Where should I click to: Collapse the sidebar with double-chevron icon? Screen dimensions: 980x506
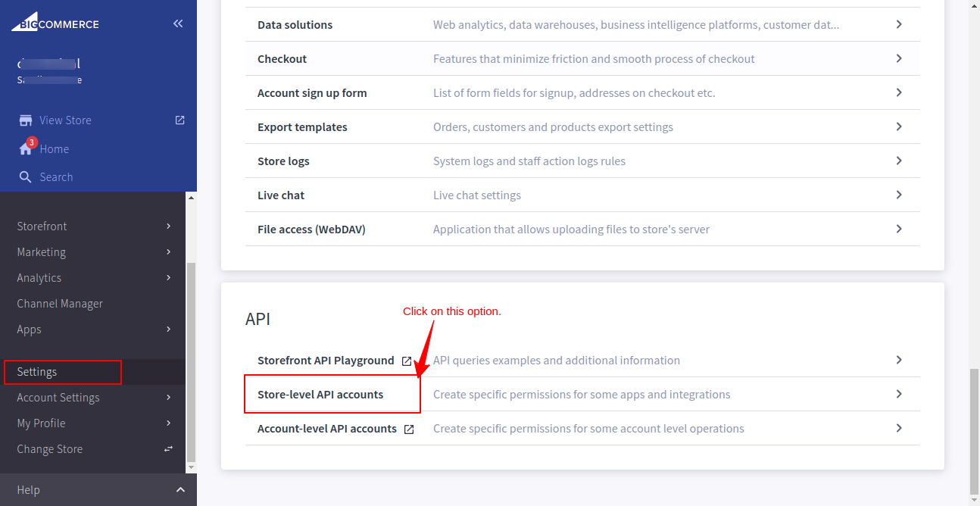(178, 23)
